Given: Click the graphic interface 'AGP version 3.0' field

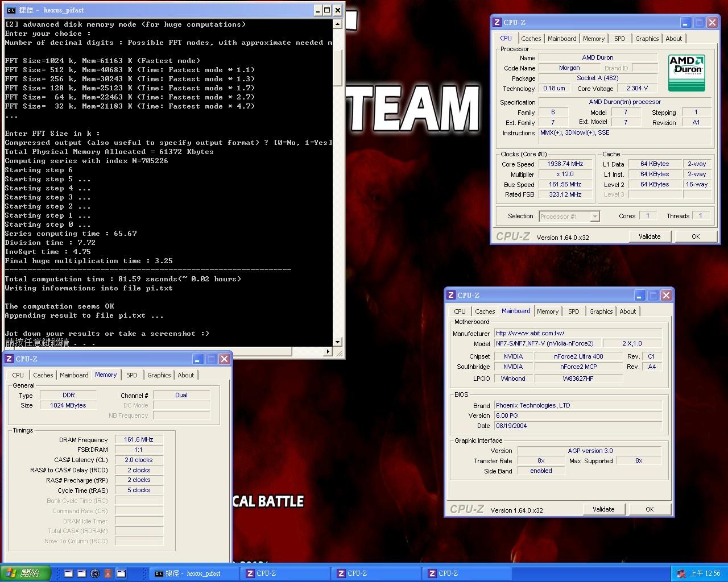Looking at the screenshot, I should [x=590, y=451].
